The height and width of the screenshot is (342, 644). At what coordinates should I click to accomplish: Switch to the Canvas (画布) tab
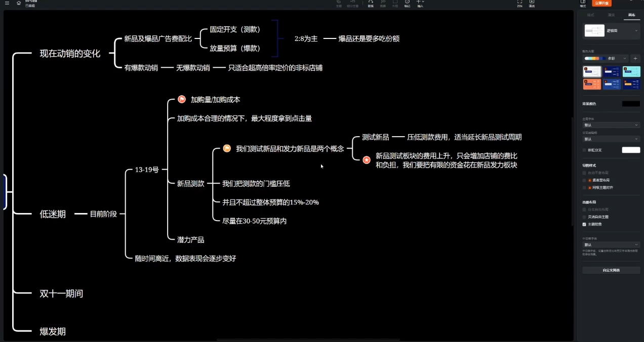[x=631, y=15]
